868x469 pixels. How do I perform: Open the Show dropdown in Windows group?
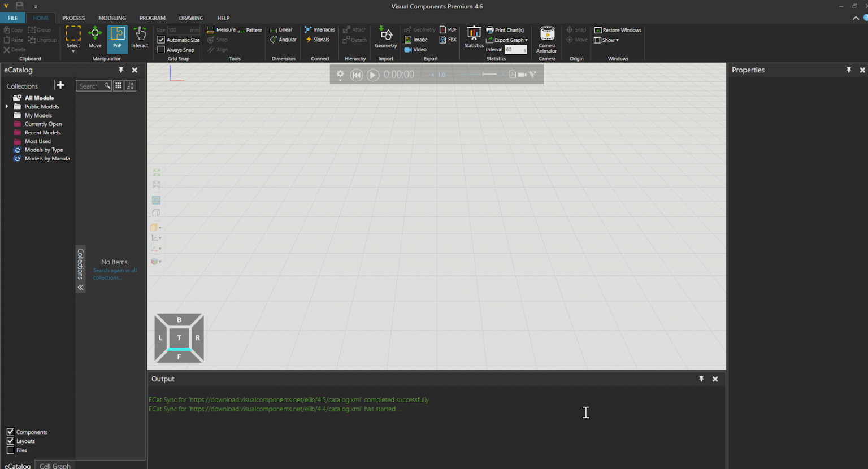pyautogui.click(x=607, y=40)
